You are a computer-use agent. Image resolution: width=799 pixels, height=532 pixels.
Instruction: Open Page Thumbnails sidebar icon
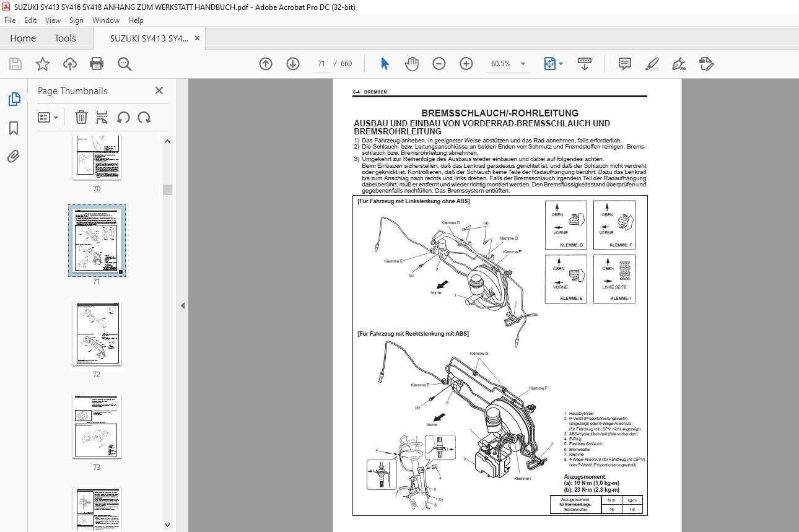click(14, 98)
